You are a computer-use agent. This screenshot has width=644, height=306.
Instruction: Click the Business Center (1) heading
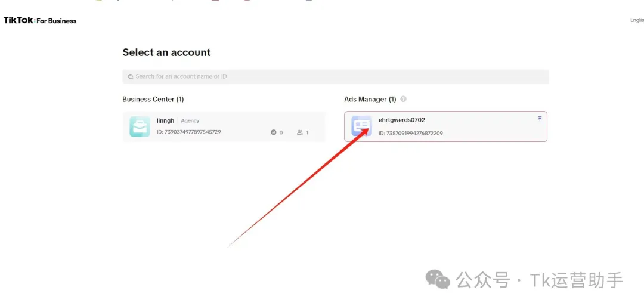coord(153,99)
